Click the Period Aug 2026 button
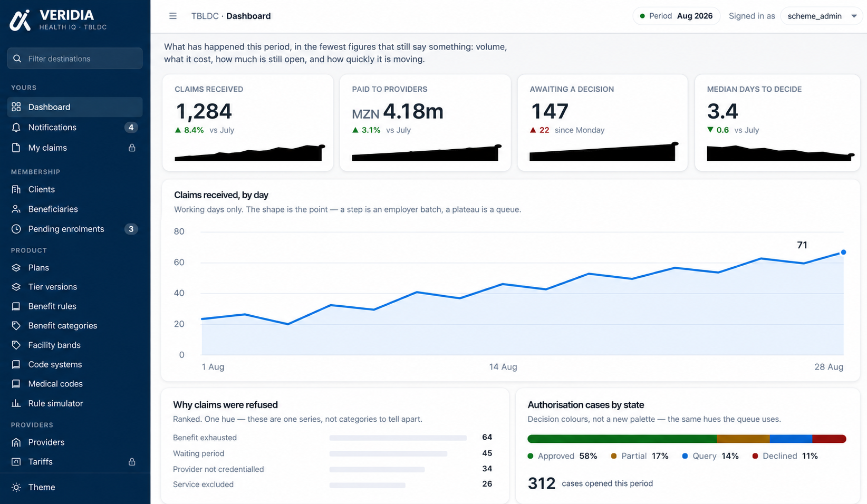This screenshot has height=504, width=867. [676, 16]
